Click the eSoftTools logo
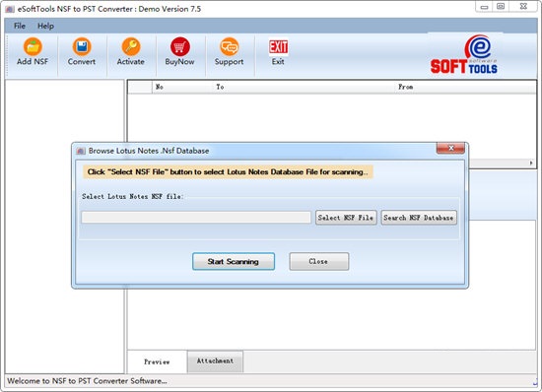The width and height of the screenshot is (542, 392). pyautogui.click(x=463, y=54)
